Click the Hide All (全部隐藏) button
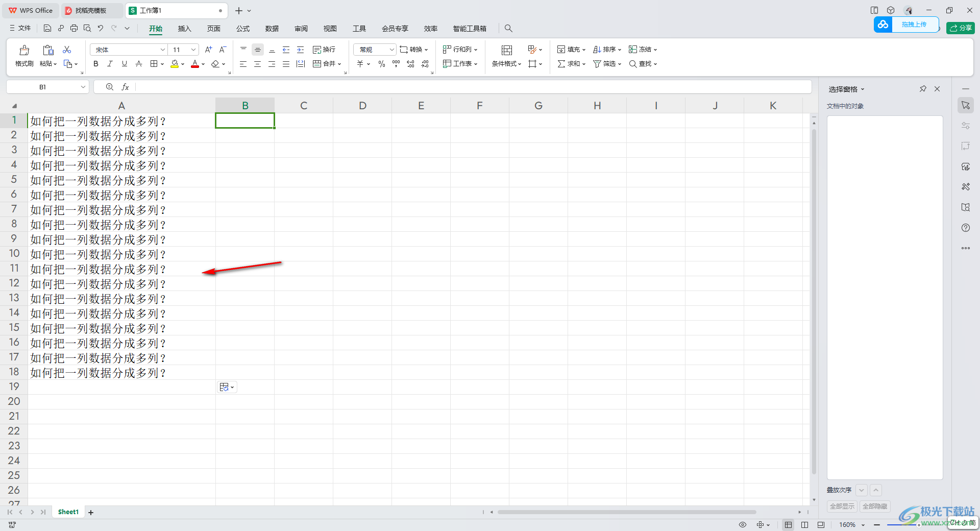This screenshot has width=980, height=531. (875, 506)
